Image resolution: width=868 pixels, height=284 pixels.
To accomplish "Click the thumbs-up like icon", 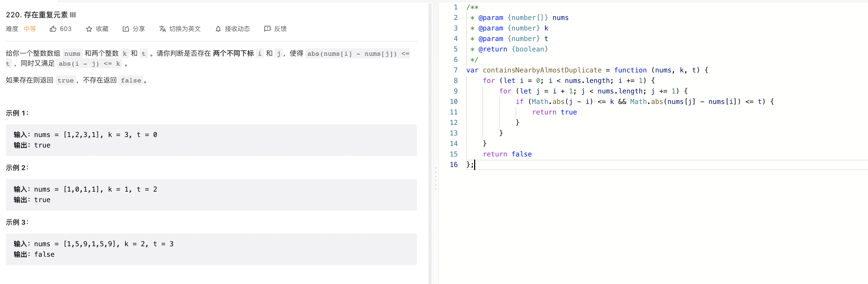I will (53, 29).
